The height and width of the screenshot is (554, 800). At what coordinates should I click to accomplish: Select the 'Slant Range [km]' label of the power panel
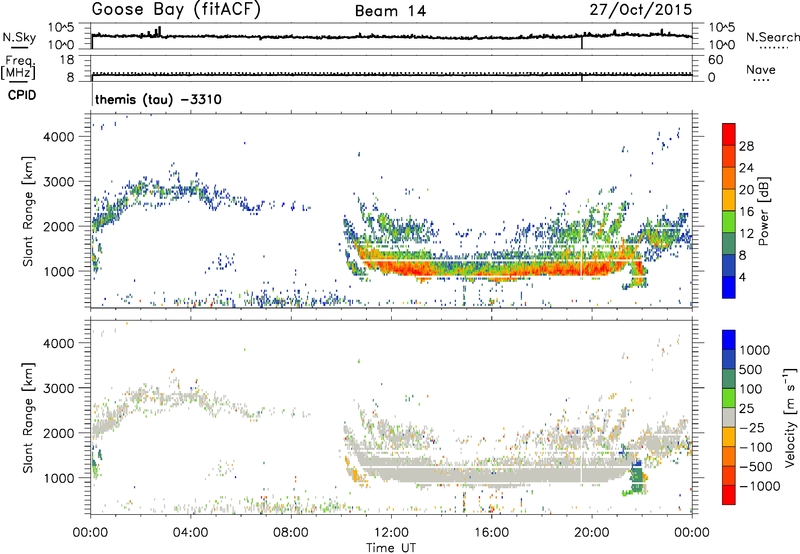[28, 211]
